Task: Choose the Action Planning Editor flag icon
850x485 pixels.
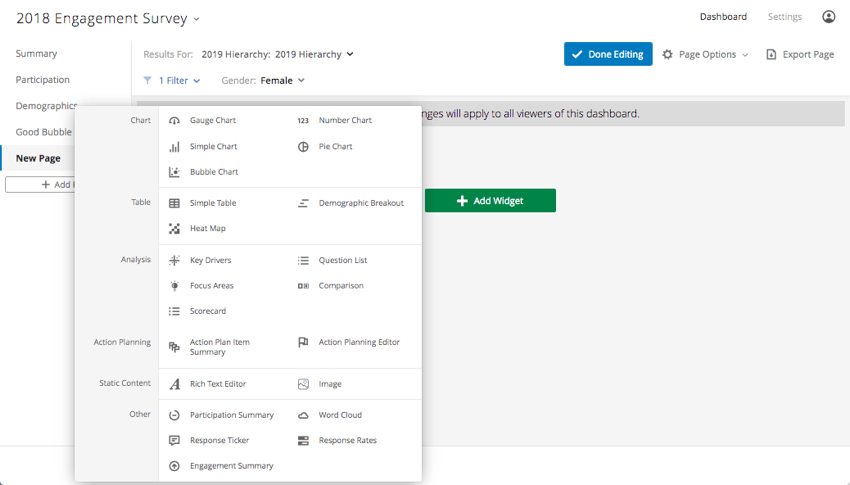Action: 303,342
